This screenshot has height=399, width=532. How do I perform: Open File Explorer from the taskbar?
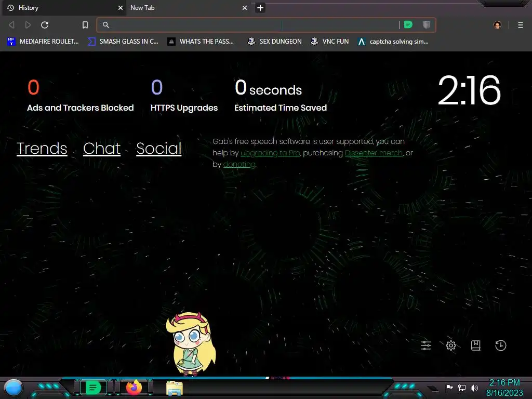[x=175, y=388]
